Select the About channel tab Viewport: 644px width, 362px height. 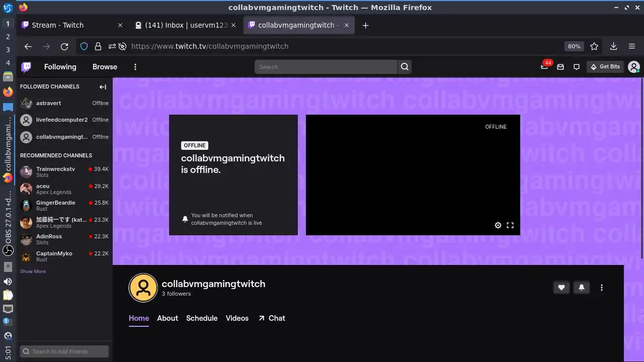(x=168, y=318)
